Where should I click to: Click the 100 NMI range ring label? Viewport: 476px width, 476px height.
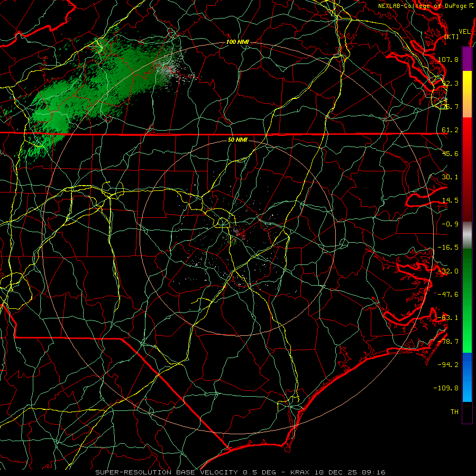point(237,42)
